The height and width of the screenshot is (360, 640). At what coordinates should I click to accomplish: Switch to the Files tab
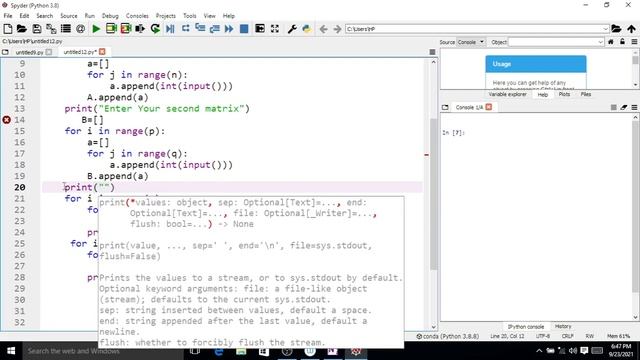coord(586,94)
